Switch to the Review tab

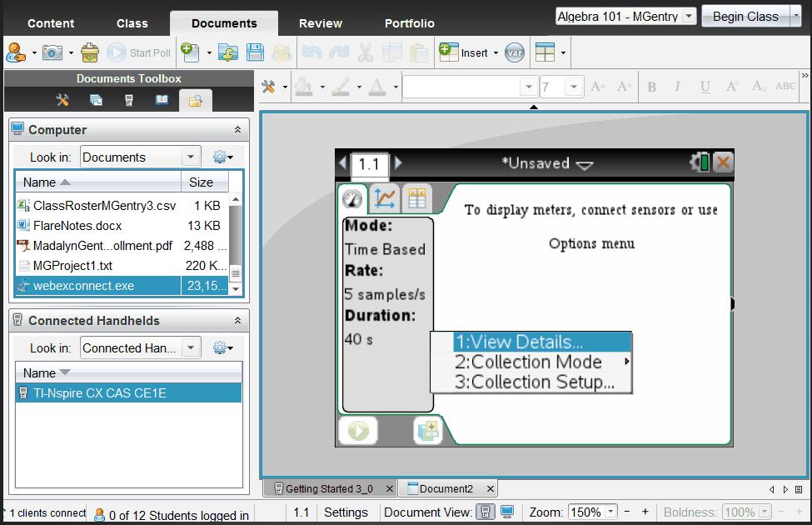coord(321,23)
